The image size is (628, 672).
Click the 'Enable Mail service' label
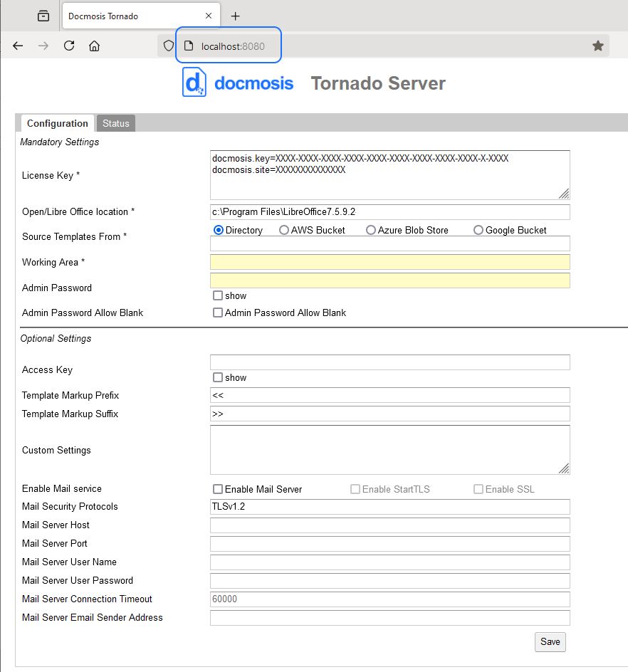[x=62, y=488]
